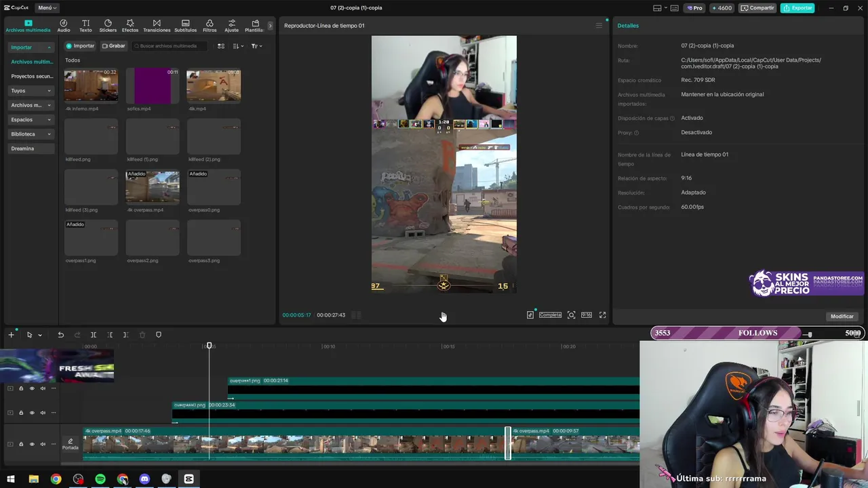
Task: Open the Efectos tab
Action: tap(130, 26)
